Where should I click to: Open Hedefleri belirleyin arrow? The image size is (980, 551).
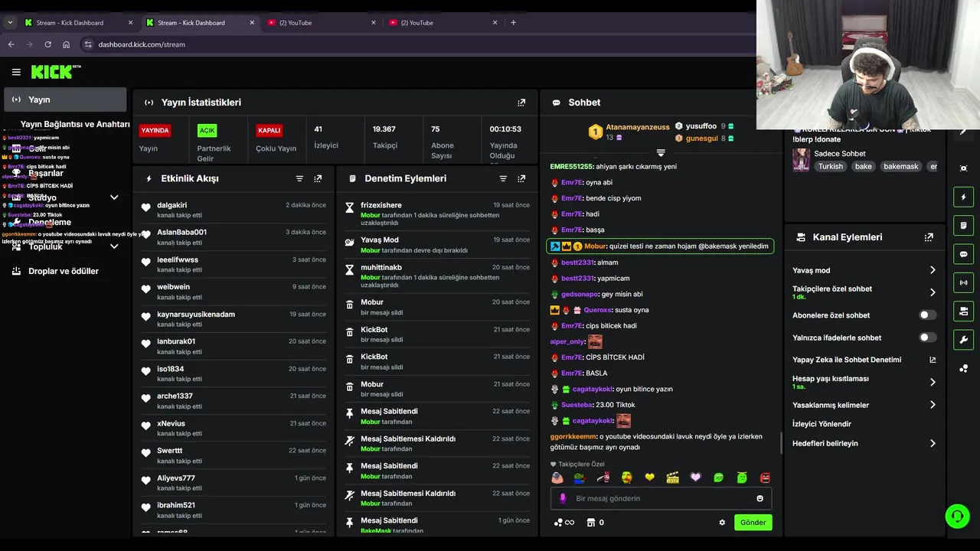pos(932,443)
